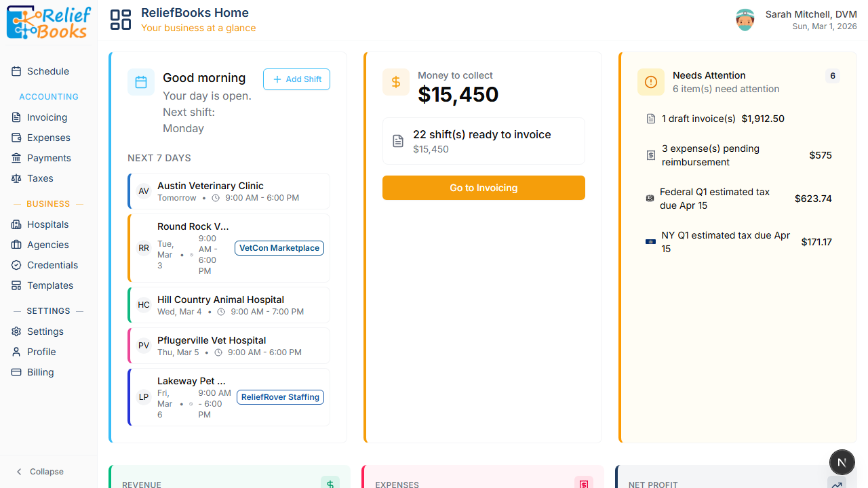This screenshot has width=868, height=488.
Task: Click the orange Go to Invoicing button
Action: tap(484, 188)
